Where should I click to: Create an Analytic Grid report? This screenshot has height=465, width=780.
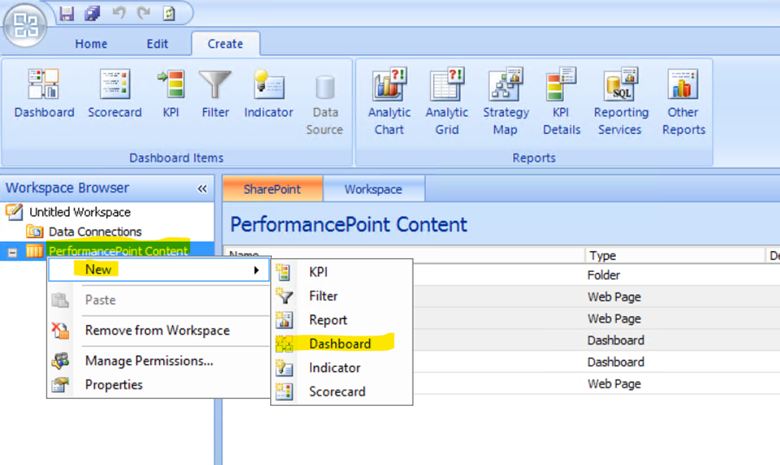point(447,102)
